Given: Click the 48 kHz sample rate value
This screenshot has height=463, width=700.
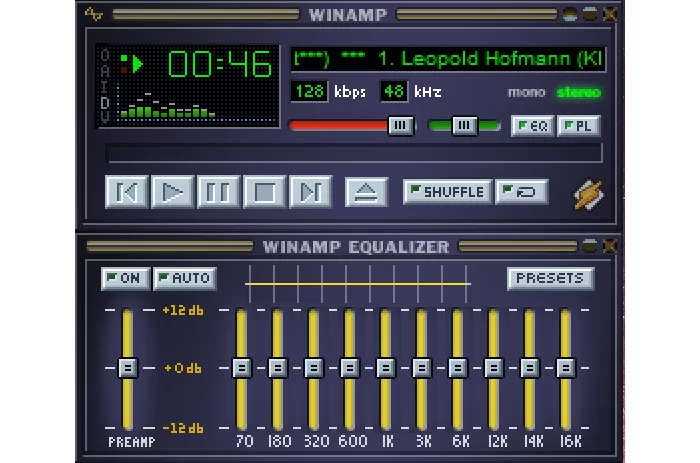Looking at the screenshot, I should pyautogui.click(x=394, y=92).
